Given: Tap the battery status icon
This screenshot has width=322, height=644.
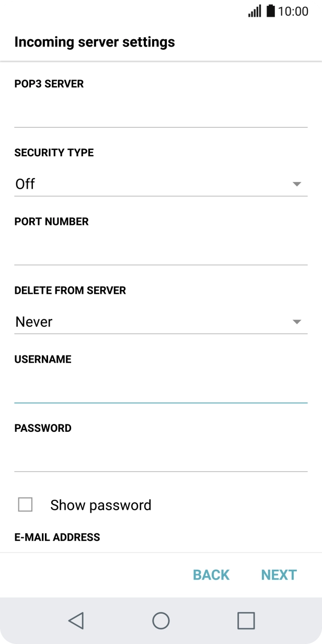Looking at the screenshot, I should 270,11.
